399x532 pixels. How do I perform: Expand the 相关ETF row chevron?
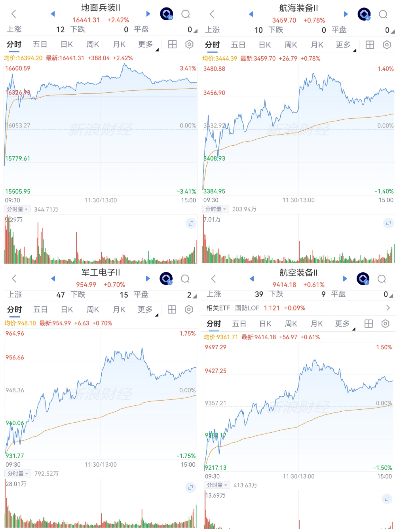(388, 308)
